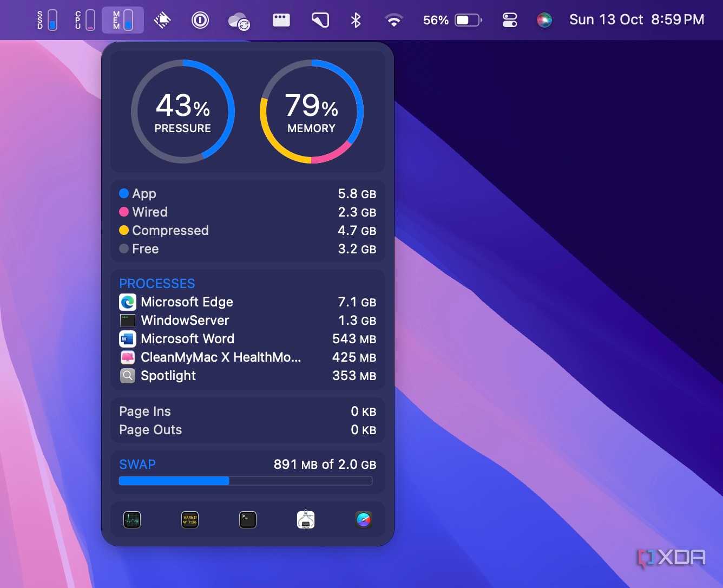
Task: Click the WindowServer process icon
Action: (128, 321)
